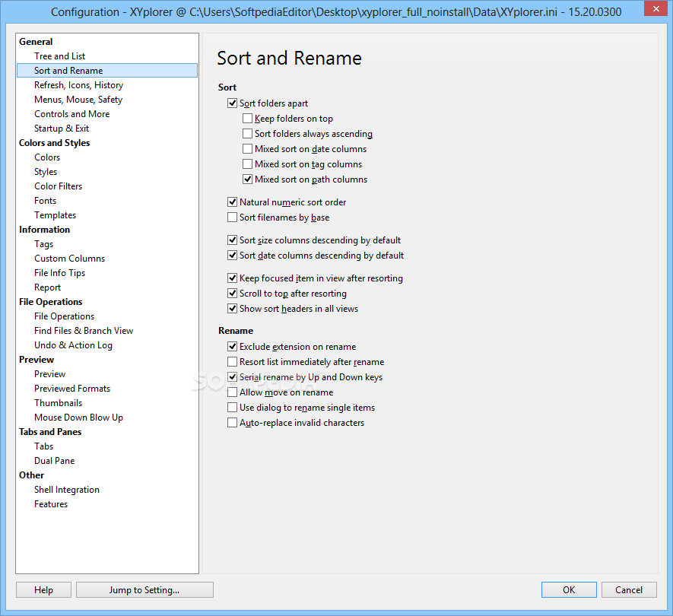
Task: Open Jump to Setting dialog
Action: [x=144, y=590]
